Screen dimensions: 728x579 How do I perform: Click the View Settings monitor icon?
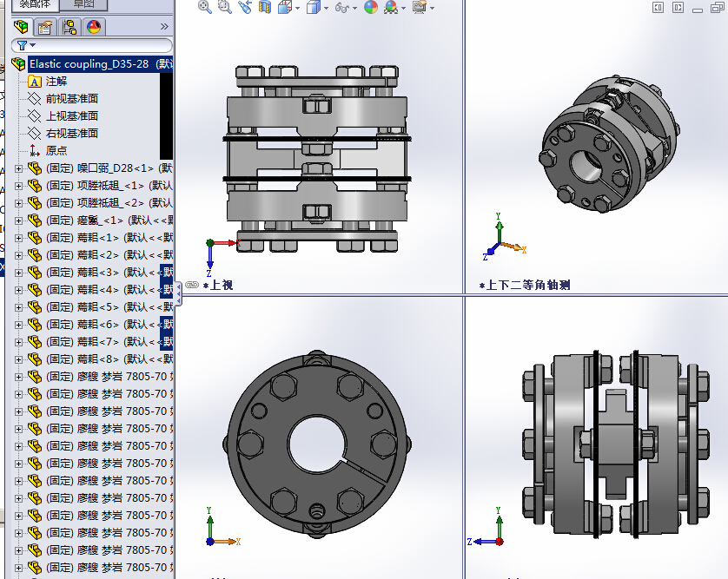(420, 6)
